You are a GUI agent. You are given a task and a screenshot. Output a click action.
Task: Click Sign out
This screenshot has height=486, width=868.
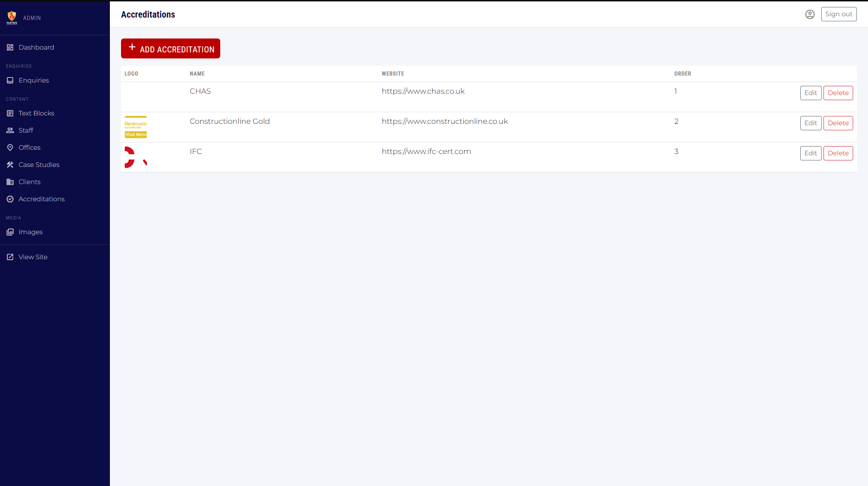click(x=839, y=14)
